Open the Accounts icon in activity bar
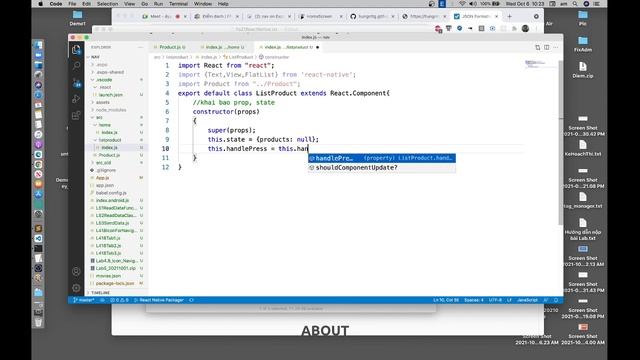 tap(76, 271)
